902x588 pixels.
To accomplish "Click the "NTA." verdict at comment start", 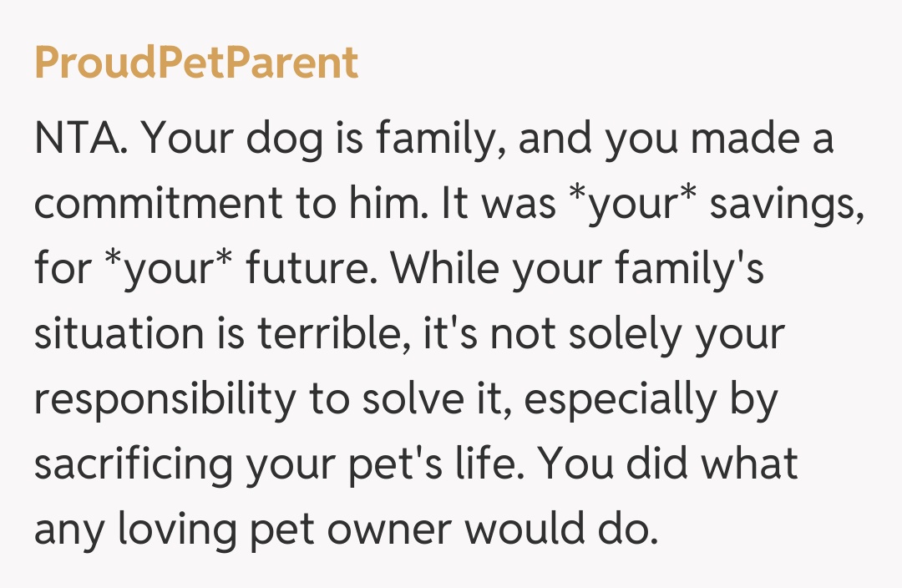I will click(x=79, y=139).
